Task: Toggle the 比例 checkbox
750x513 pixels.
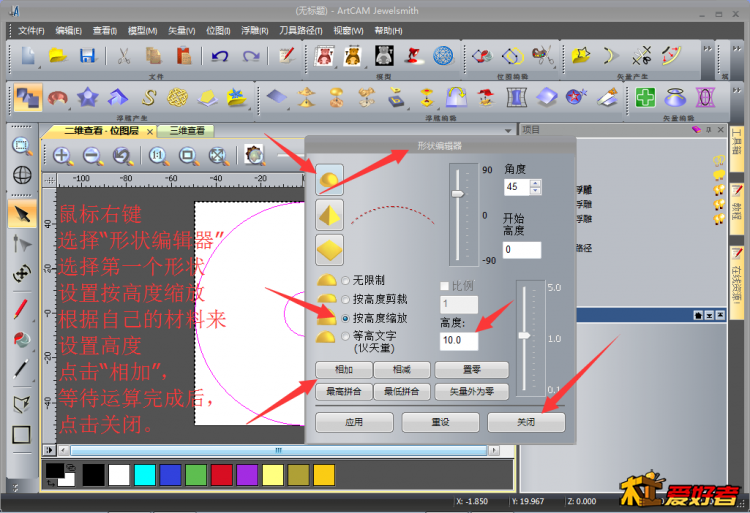Action: 444,286
